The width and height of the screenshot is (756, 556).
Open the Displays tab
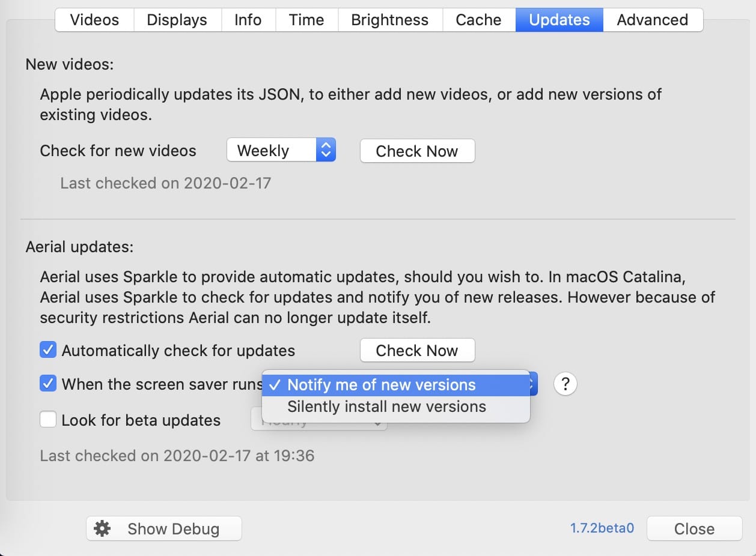point(177,20)
